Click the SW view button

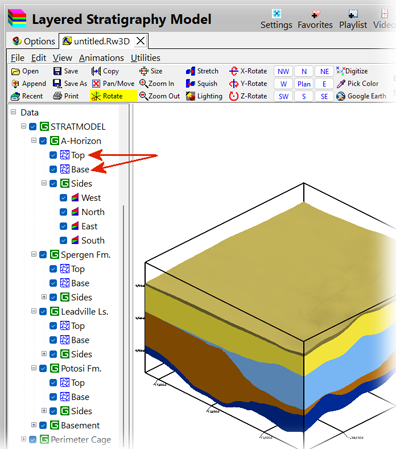pyautogui.click(x=283, y=96)
